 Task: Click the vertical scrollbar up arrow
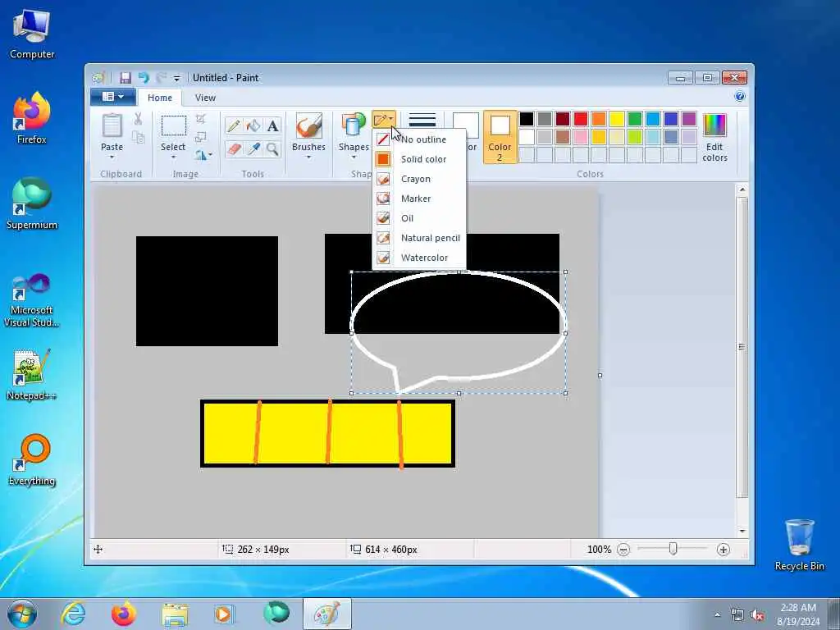point(742,189)
